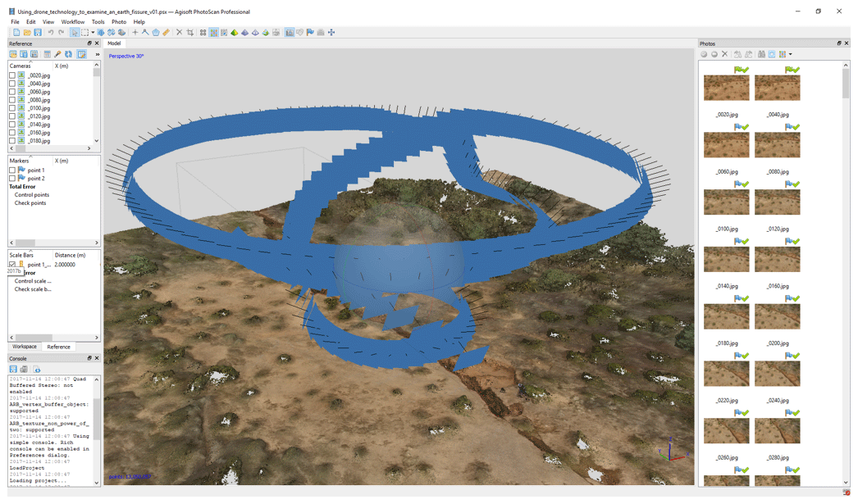Click the Distance (m) column header
The height and width of the screenshot is (504, 858).
tap(70, 255)
